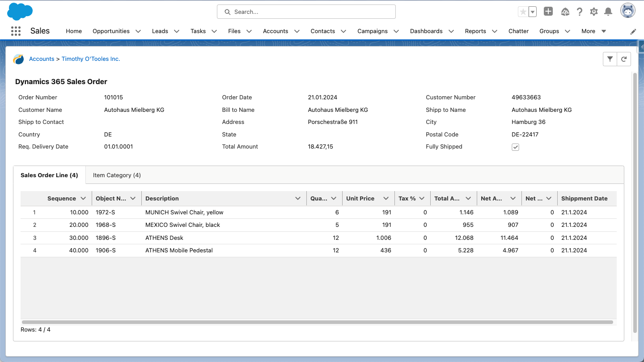Image resolution: width=644 pixels, height=362 pixels.
Task: Expand the Files menu chevron
Action: (249, 31)
